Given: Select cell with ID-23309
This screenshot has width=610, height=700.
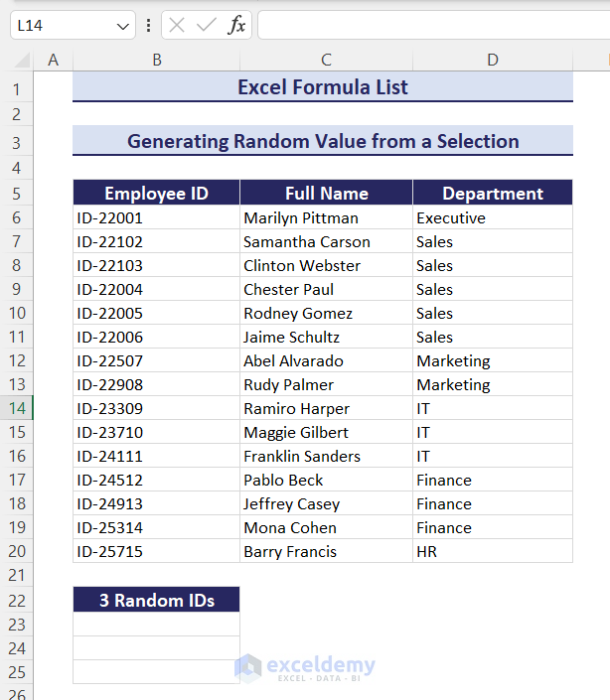Looking at the screenshot, I should 156,408.
